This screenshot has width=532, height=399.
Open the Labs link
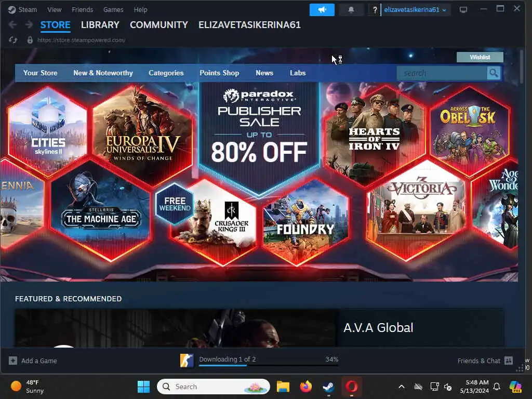[x=298, y=73]
